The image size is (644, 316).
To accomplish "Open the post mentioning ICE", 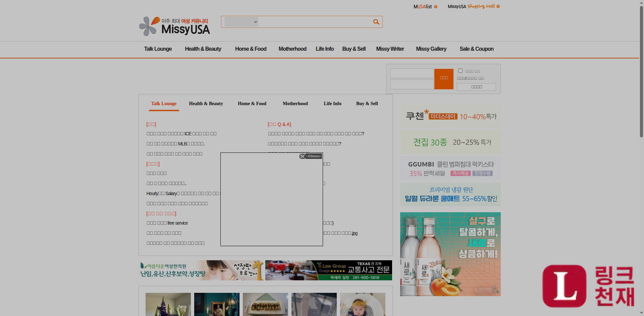I will pos(181,134).
